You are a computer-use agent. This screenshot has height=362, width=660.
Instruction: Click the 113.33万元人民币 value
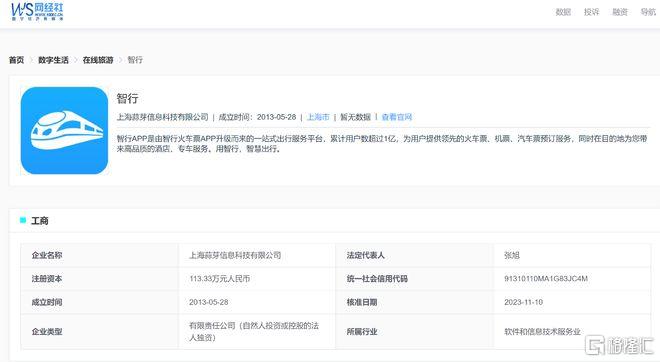click(x=220, y=279)
